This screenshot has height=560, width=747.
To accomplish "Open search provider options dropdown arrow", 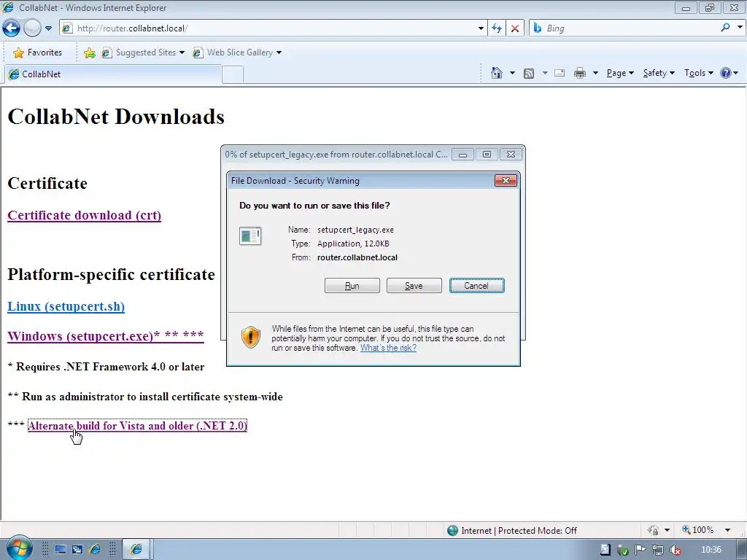I will click(740, 28).
